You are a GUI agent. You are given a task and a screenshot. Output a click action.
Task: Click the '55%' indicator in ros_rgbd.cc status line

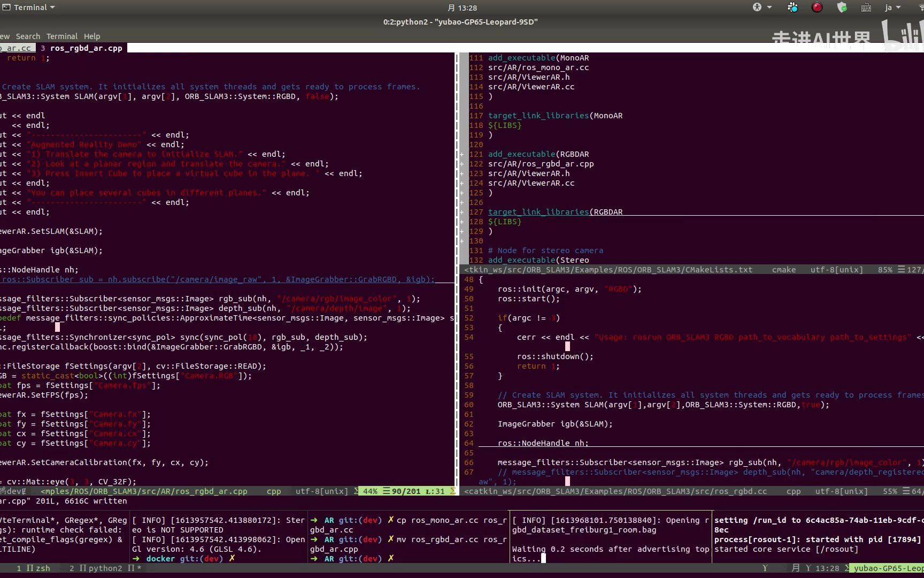click(890, 491)
